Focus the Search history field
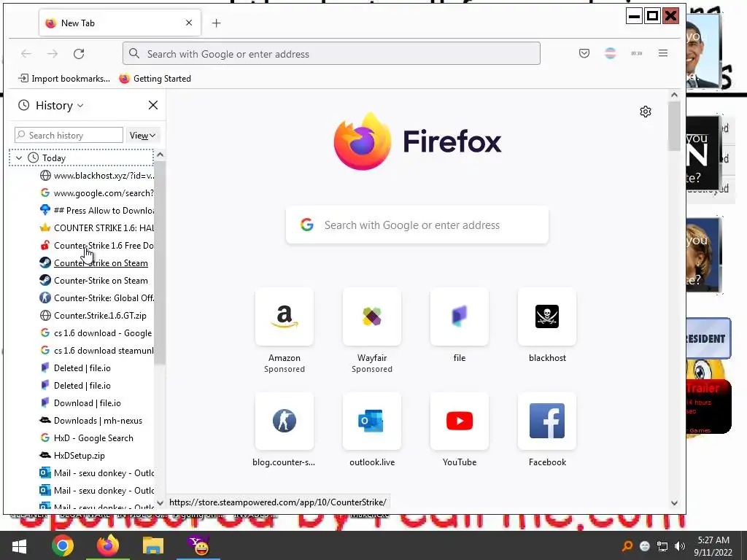This screenshot has height=560, width=747. point(69,135)
